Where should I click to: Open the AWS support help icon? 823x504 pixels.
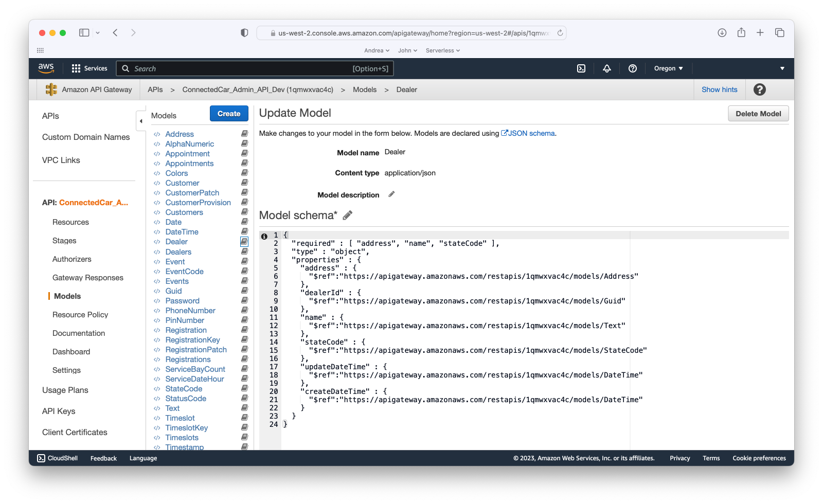(x=633, y=68)
